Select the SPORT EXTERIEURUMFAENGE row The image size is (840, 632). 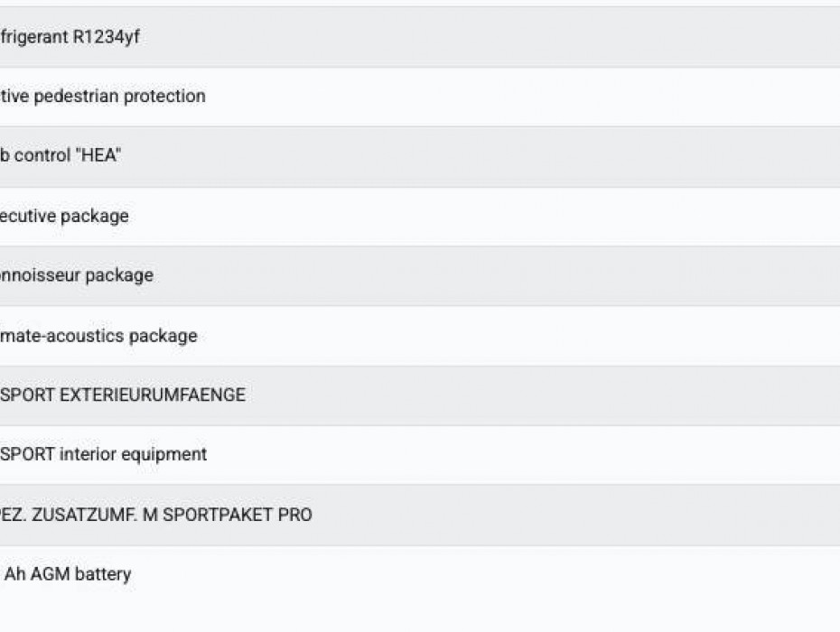(420, 395)
